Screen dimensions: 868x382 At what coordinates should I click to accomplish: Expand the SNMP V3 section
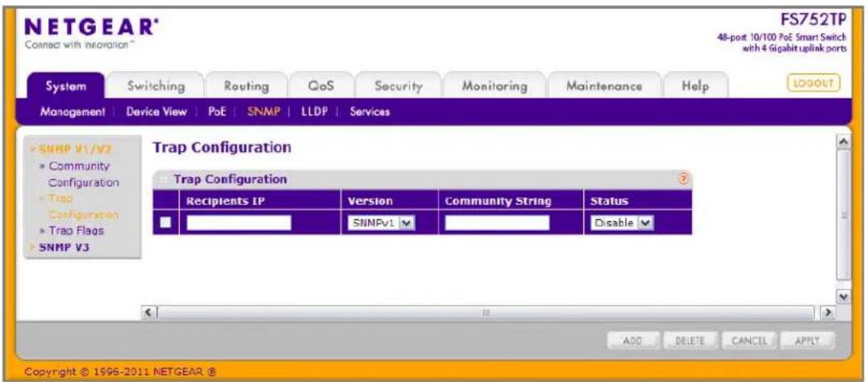coord(60,249)
